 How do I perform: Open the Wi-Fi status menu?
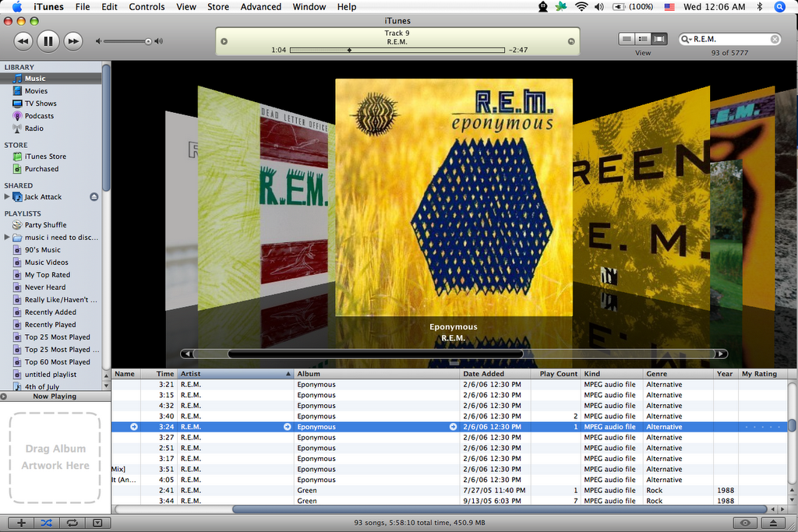(581, 6)
